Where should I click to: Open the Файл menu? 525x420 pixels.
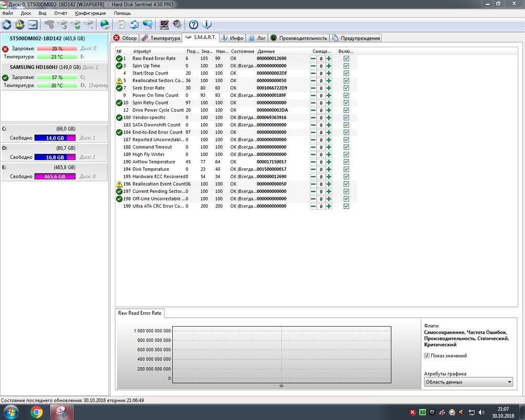click(7, 13)
